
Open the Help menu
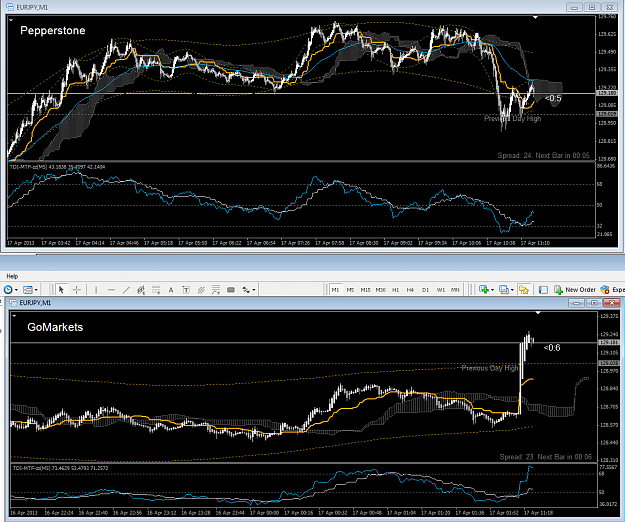click(x=12, y=276)
